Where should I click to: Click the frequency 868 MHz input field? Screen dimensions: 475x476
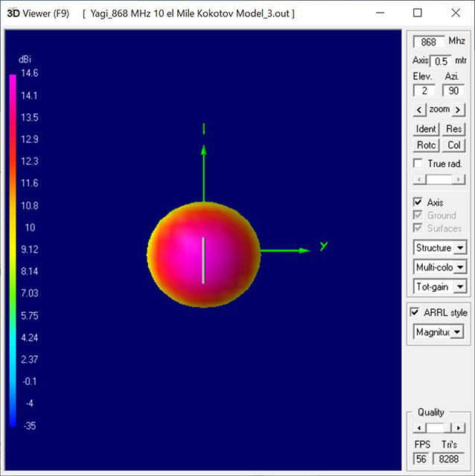pos(429,42)
